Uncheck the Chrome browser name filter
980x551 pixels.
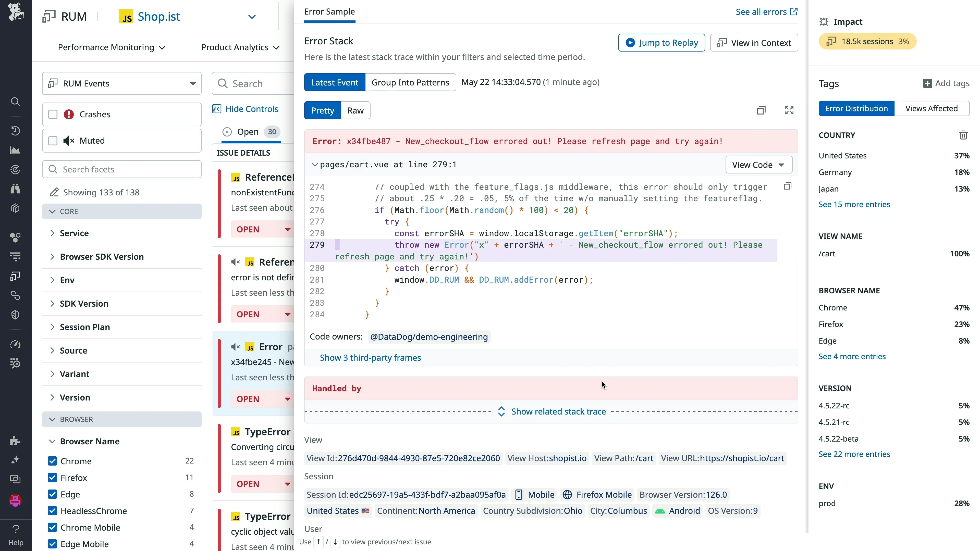(53, 461)
